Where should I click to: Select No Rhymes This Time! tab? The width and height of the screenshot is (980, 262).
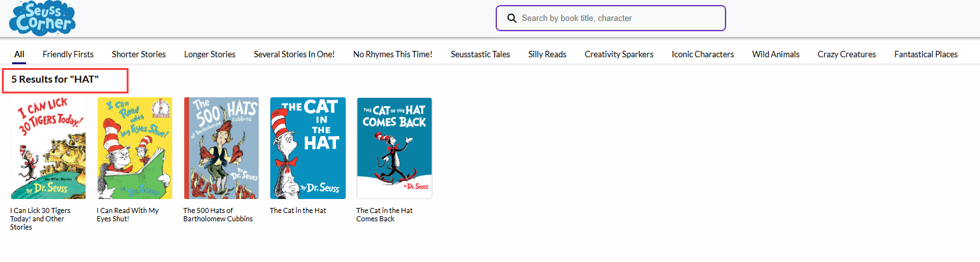[x=393, y=55]
